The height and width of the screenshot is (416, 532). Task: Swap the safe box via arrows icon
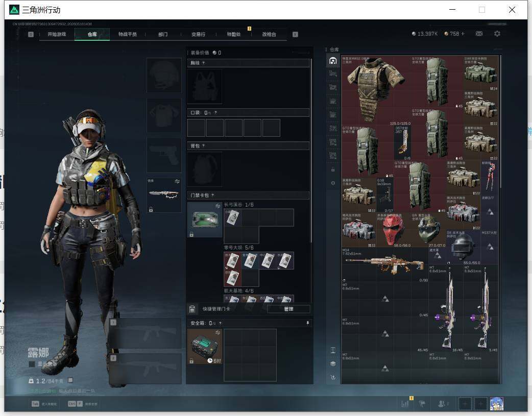pos(217,332)
